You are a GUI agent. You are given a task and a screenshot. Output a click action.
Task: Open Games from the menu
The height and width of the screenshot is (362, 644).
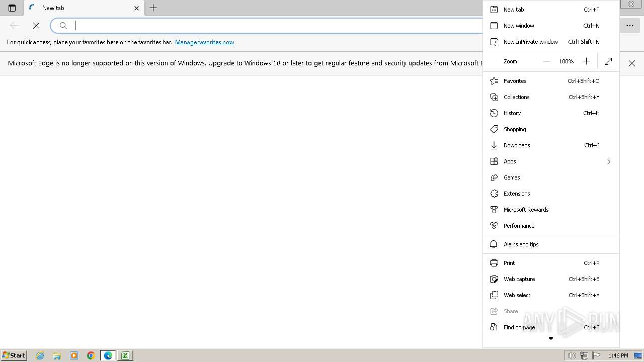[x=551, y=177]
